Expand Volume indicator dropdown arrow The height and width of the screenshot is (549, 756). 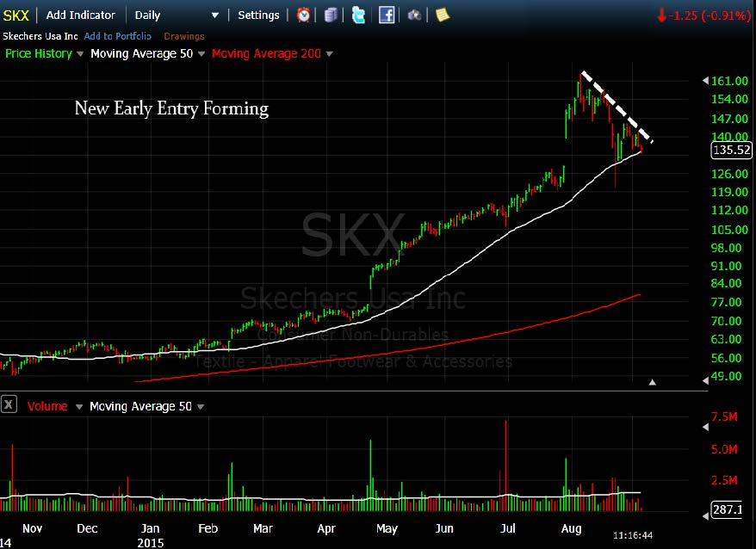tap(79, 407)
